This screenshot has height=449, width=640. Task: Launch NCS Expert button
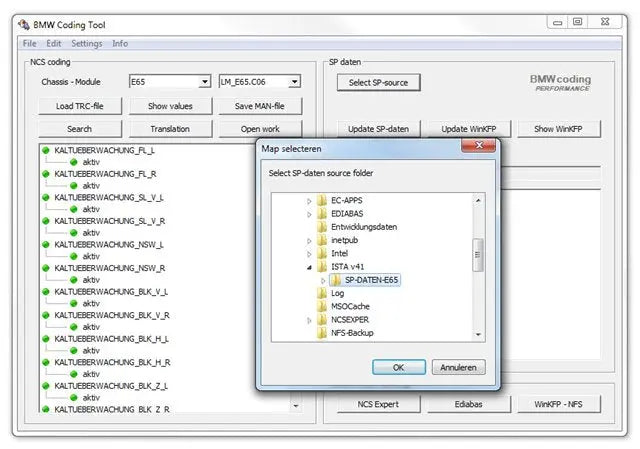tap(378, 404)
